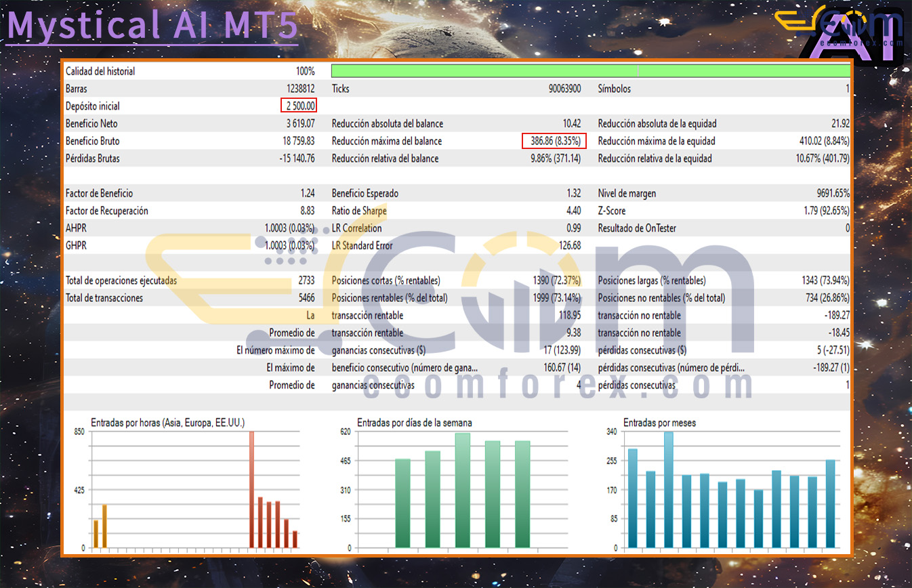Select the boxed 2 500.00 initial deposit value
This screenshot has height=588, width=912.
click(x=298, y=106)
